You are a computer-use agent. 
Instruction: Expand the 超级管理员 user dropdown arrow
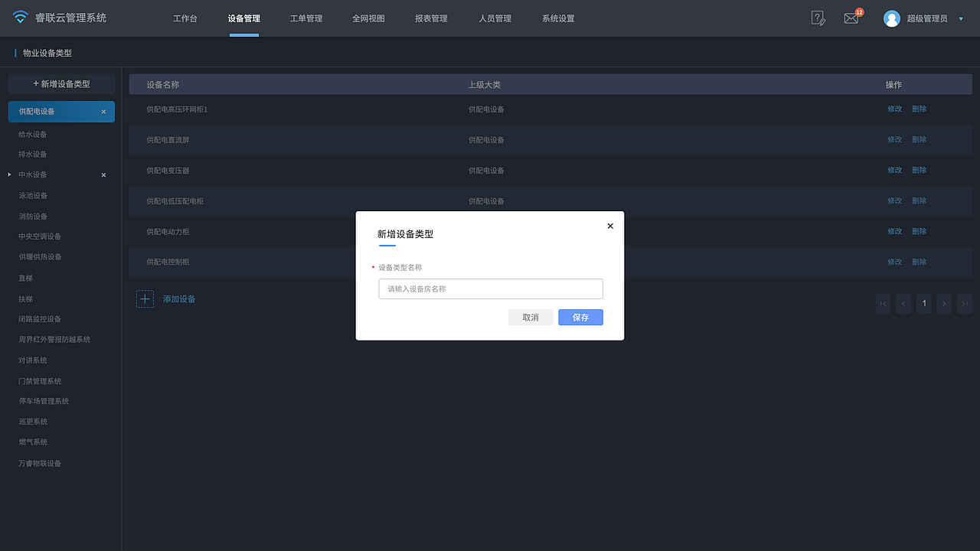pyautogui.click(x=961, y=19)
